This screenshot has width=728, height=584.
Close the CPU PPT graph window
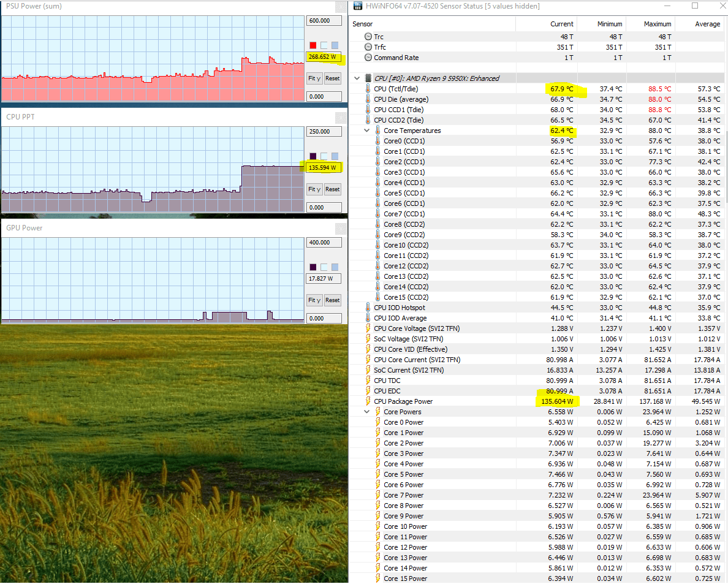tap(341, 118)
